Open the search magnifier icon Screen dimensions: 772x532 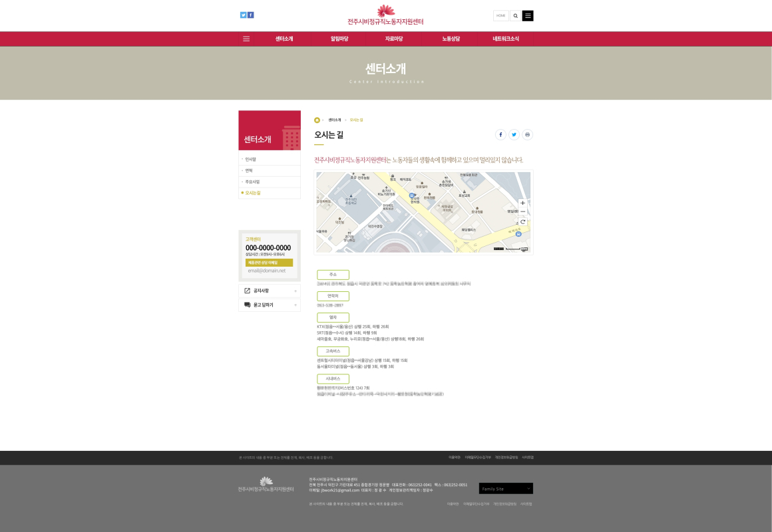click(516, 16)
